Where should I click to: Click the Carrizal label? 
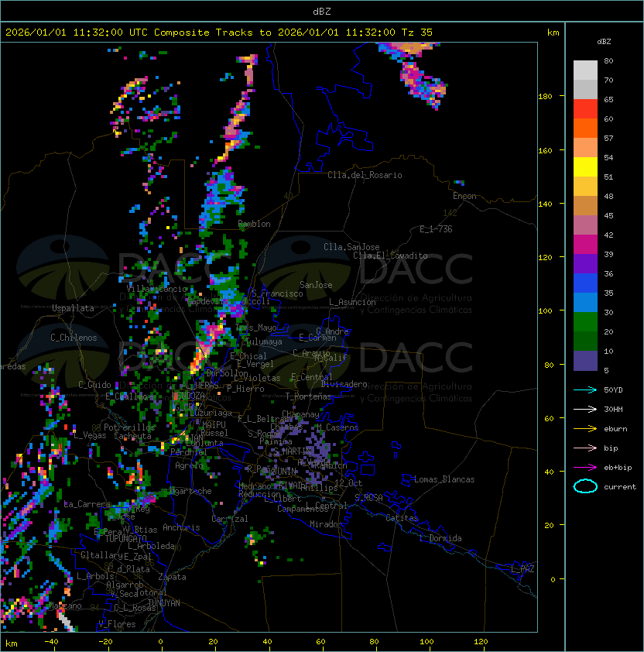click(x=229, y=519)
